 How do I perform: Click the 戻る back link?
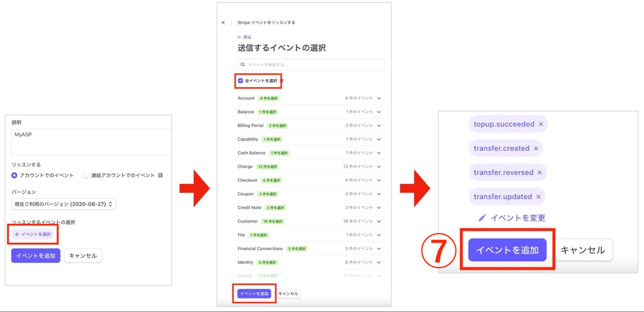coord(248,37)
